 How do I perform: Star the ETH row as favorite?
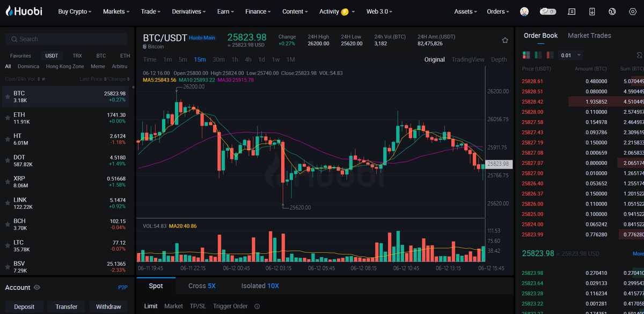pos(8,118)
